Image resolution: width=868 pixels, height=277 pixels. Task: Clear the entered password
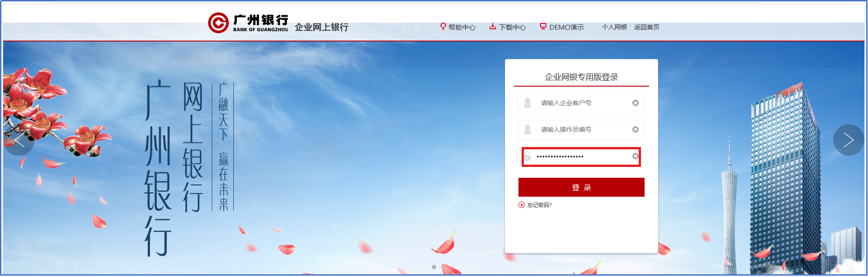(635, 156)
